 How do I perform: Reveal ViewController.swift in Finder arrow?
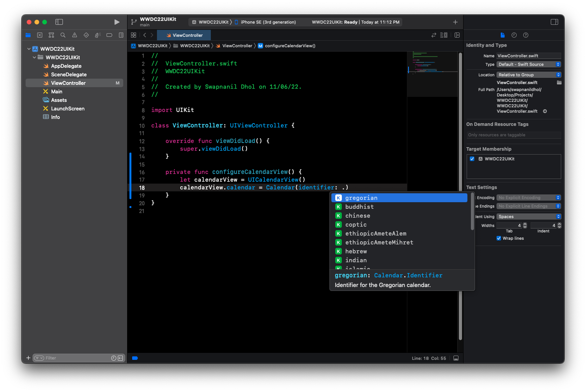pyautogui.click(x=545, y=111)
